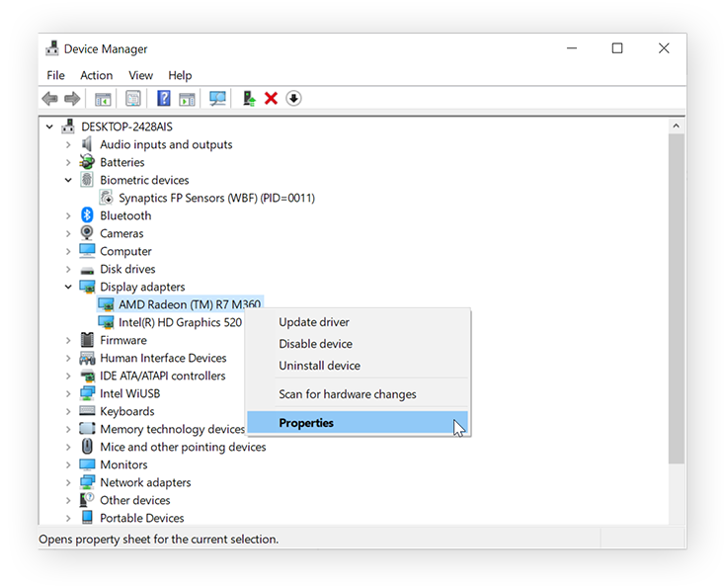This screenshot has width=724, height=588.
Task: Expand the Keyboards category
Action: 68,411
